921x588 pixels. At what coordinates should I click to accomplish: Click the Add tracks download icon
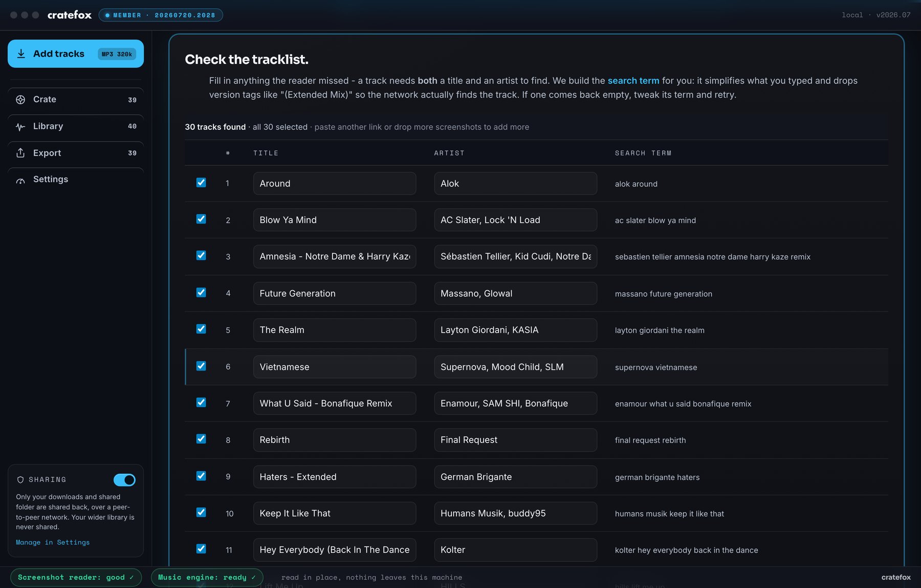(21, 54)
